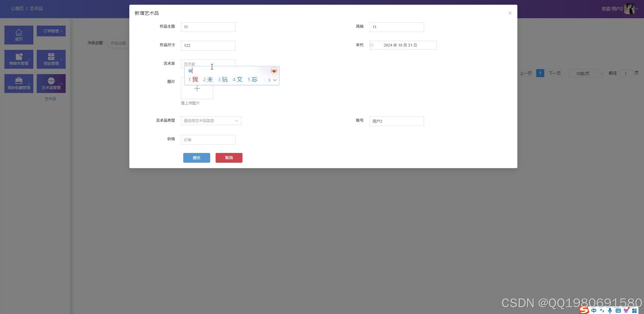The image size is (644, 314).
Task: Open the IME skin shirt icon
Action: (626, 310)
